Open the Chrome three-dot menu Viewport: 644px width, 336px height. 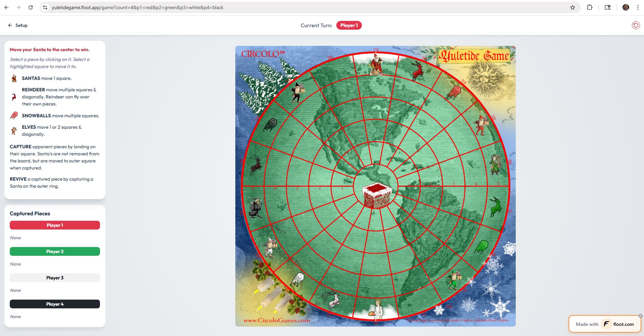tap(638, 7)
